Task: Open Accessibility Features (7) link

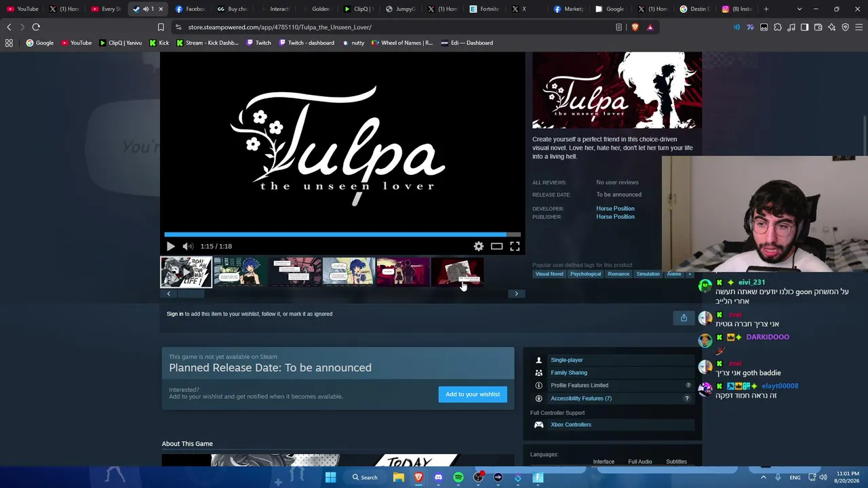Action: click(x=581, y=399)
